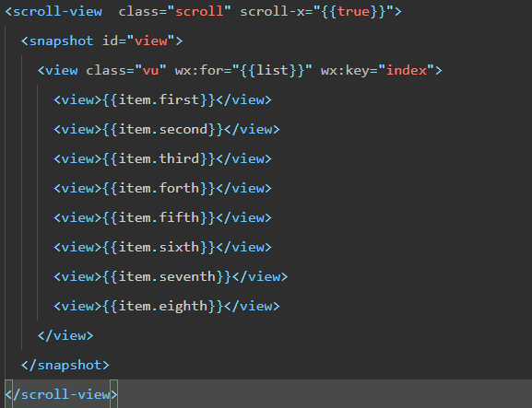This screenshot has width=532, height=408.
Task: Click the {{item.seventh}} expression
Action: (x=167, y=277)
